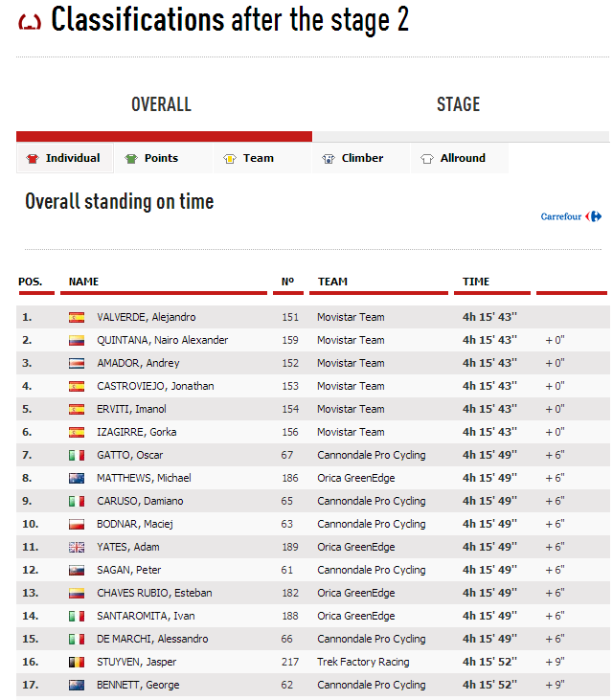
Task: Click the Carrefour sponsor logo
Action: 571,216
